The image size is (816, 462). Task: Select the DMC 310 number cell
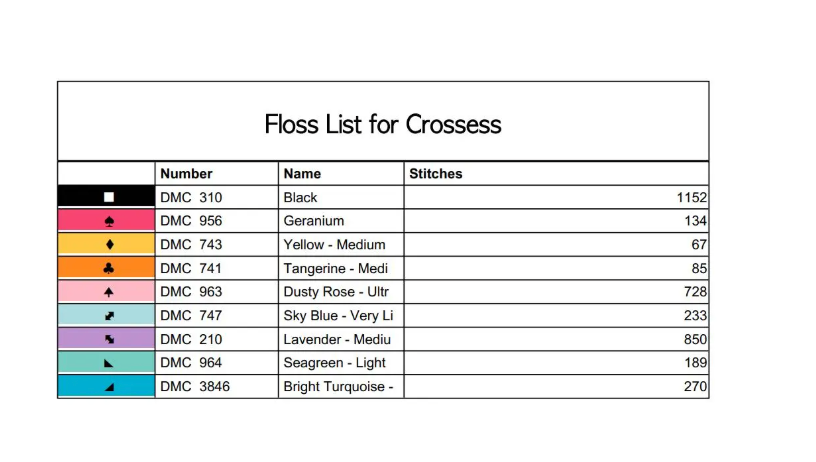click(191, 198)
